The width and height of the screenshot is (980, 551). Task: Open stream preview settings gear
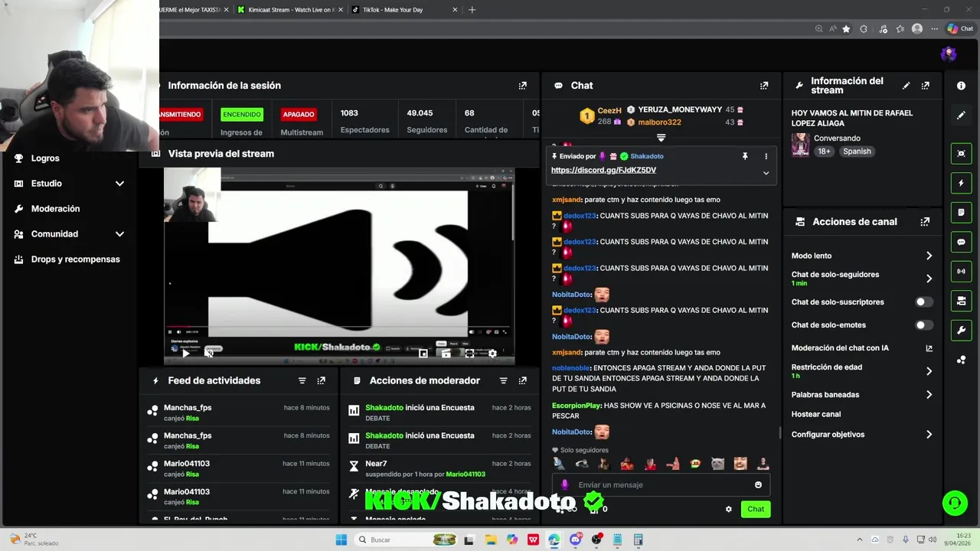(492, 354)
